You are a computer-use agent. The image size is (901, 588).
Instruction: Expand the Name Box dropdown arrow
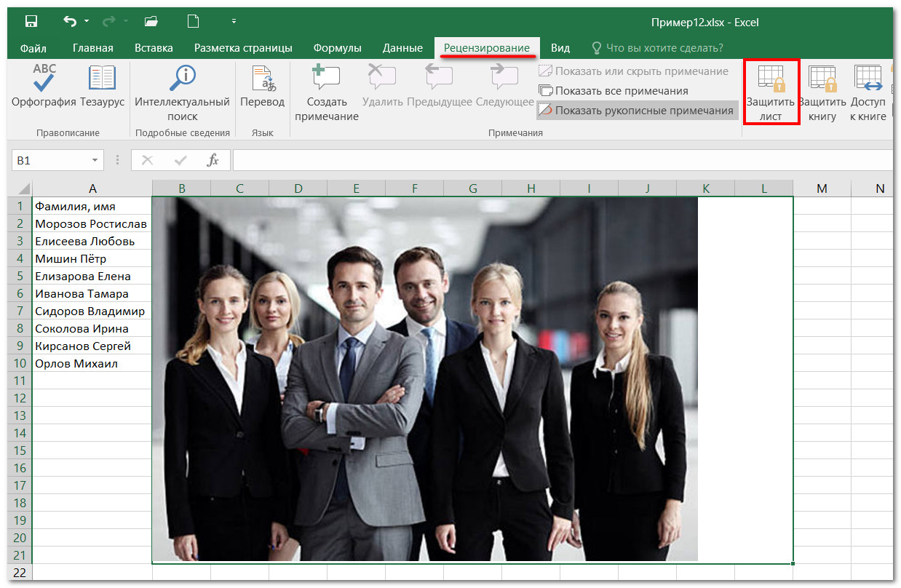point(95,160)
